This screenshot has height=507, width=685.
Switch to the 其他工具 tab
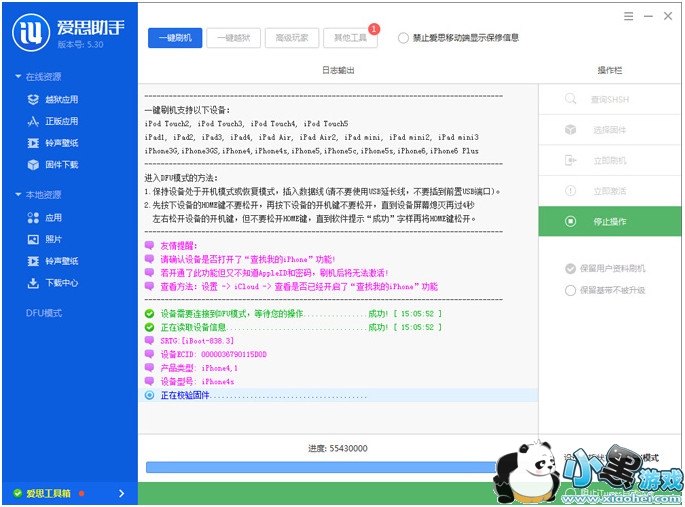[350, 38]
